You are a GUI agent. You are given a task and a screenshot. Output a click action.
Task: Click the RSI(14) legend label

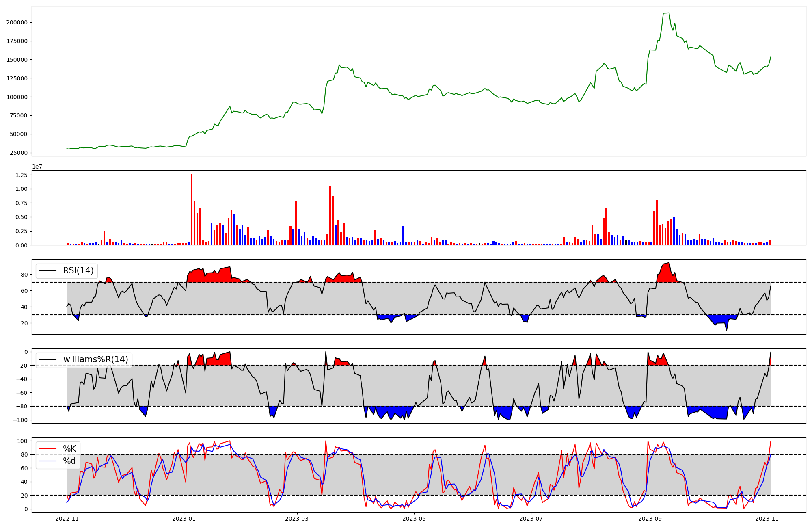tap(78, 270)
